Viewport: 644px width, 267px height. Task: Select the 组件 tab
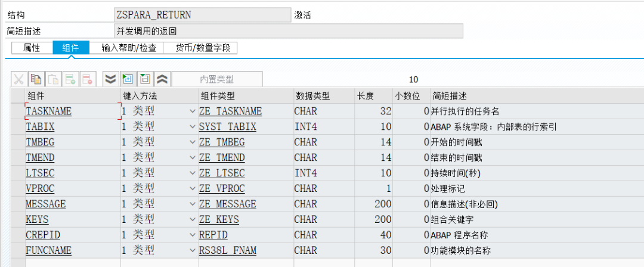[x=70, y=48]
